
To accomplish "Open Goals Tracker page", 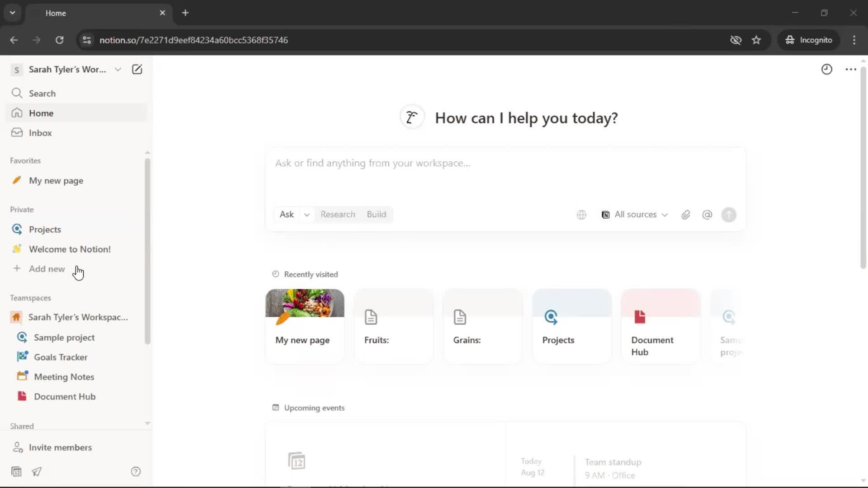I will point(76,357).
